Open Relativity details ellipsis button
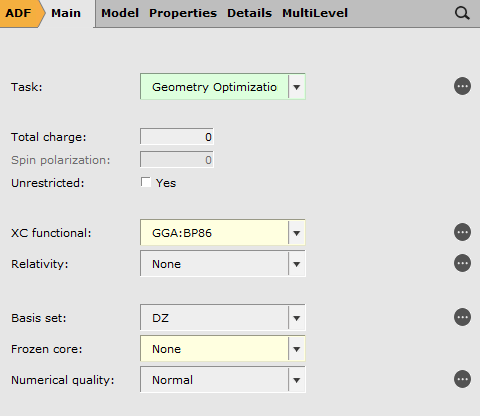480x416 pixels. (462, 263)
